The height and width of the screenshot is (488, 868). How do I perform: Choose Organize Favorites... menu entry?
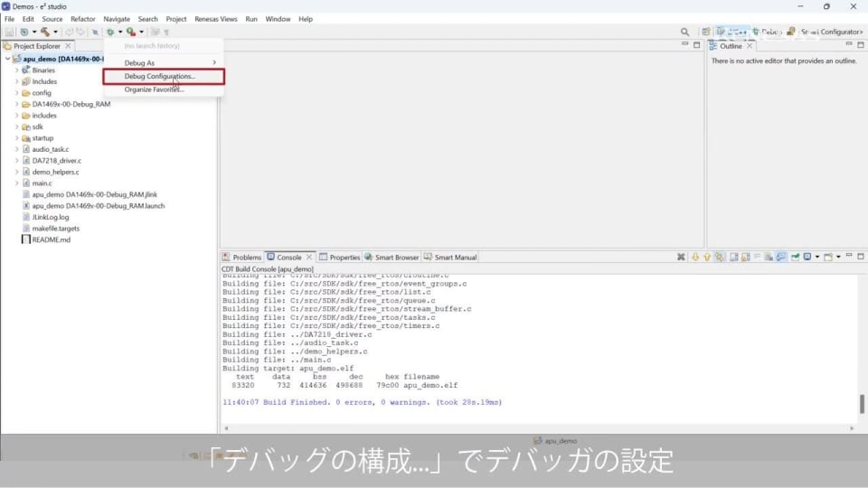(154, 89)
